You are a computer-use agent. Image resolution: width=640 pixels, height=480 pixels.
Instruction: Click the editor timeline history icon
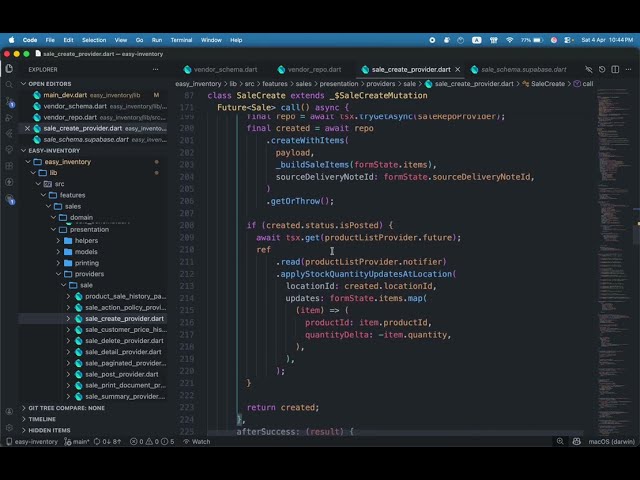coord(602,69)
